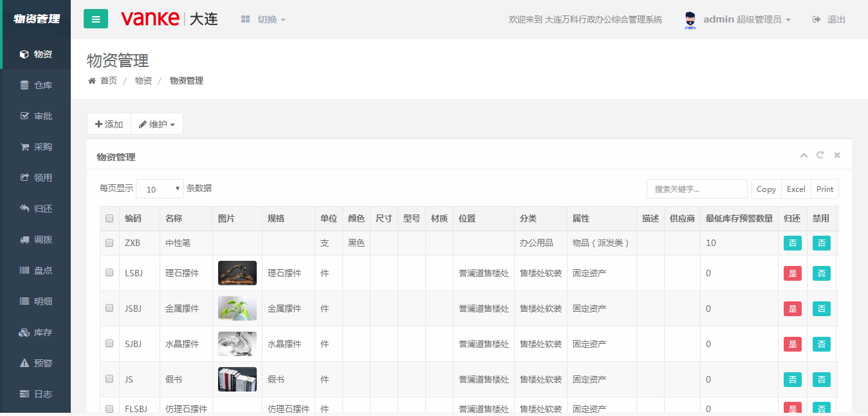Expand the 维护 dropdown button
Image resolution: width=868 pixels, height=416 pixels.
(157, 124)
